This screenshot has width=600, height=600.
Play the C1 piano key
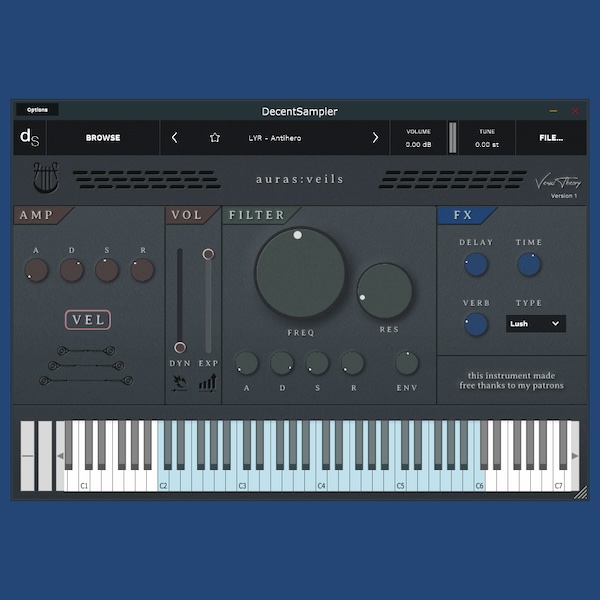point(84,481)
